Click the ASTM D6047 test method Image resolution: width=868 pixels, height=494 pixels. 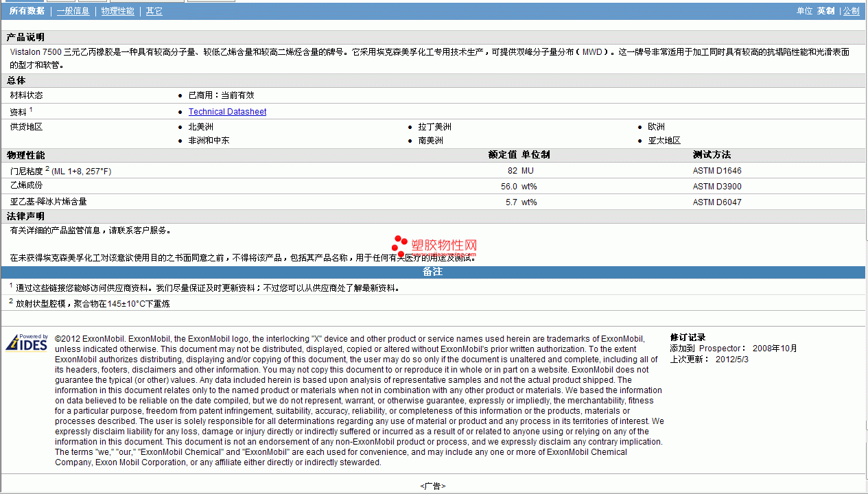[x=717, y=202]
